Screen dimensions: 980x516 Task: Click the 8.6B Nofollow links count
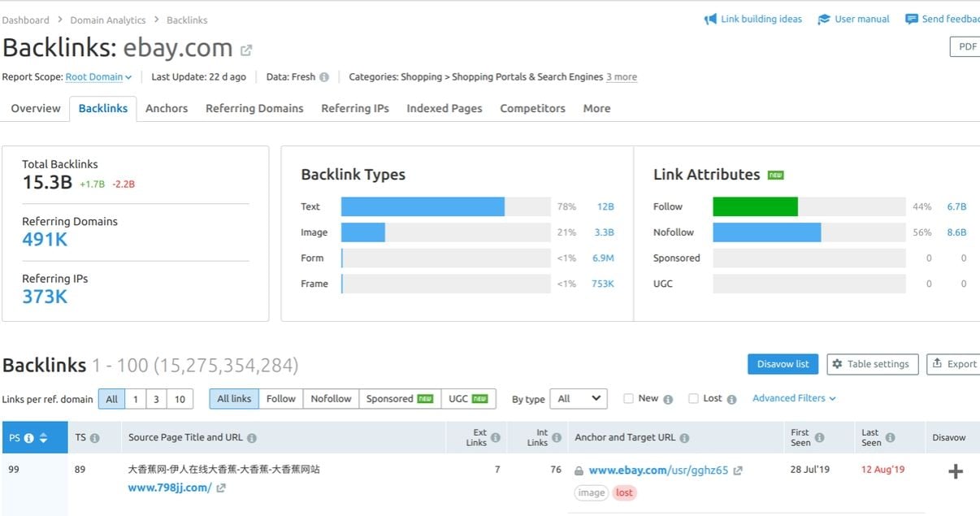click(x=956, y=232)
